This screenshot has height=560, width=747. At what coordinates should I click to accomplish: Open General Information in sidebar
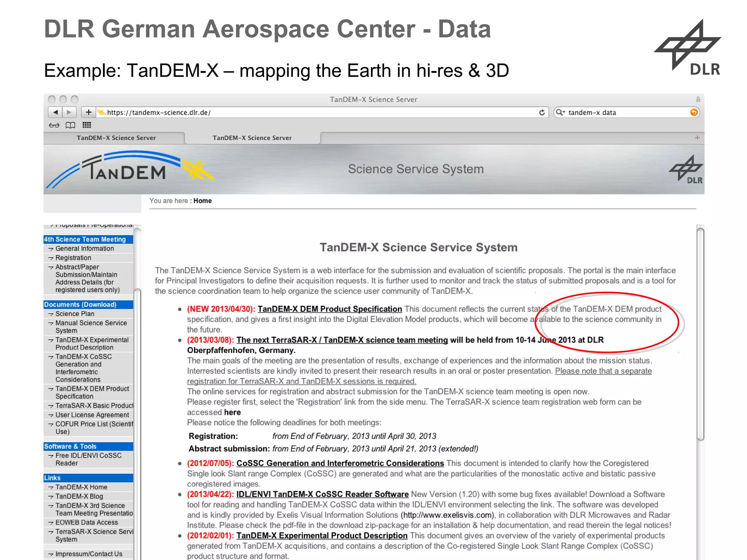click(85, 249)
